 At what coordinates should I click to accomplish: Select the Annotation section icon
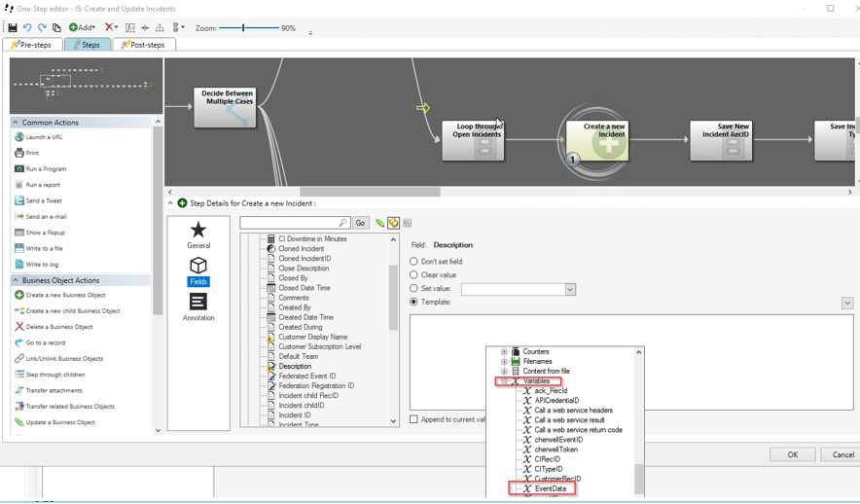(x=198, y=306)
